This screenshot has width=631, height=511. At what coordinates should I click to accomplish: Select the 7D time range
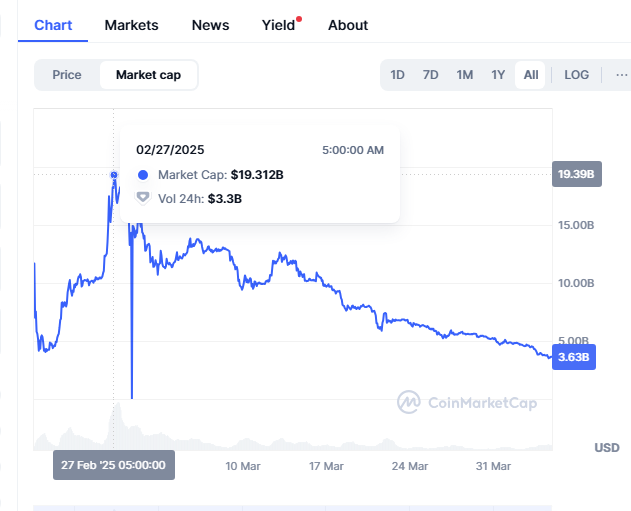431,75
